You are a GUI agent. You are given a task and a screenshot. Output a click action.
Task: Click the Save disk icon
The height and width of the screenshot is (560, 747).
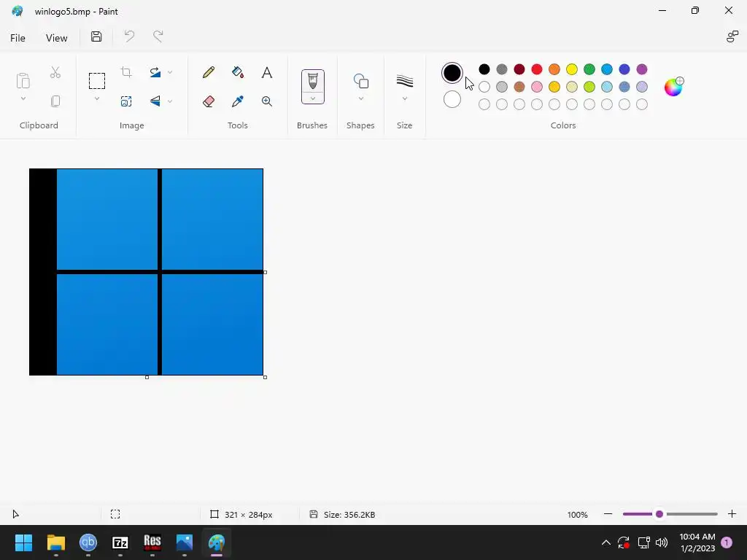[x=96, y=36]
